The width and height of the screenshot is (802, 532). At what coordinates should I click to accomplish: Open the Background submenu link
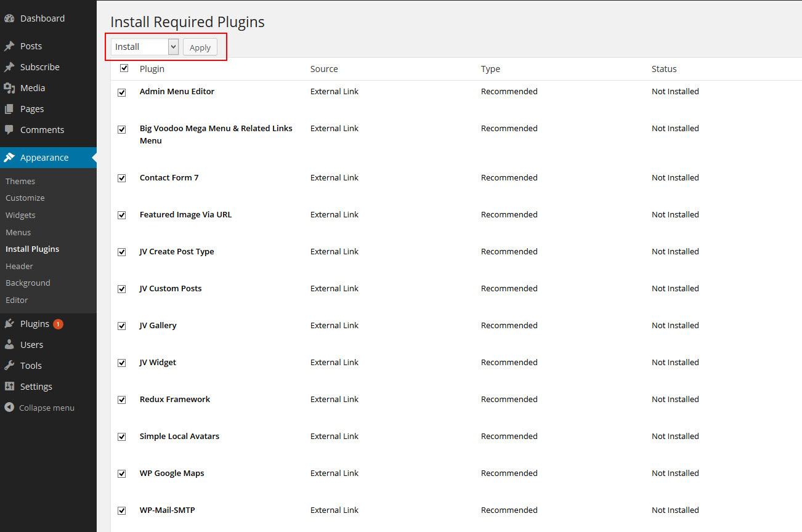[x=28, y=283]
